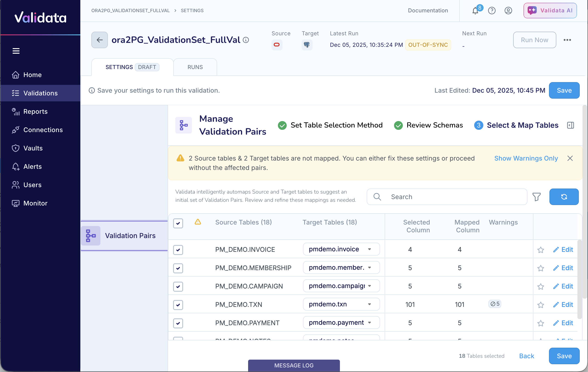Viewport: 588px width, 372px height.
Task: Click the Show Warnings Only link
Action: coord(526,158)
